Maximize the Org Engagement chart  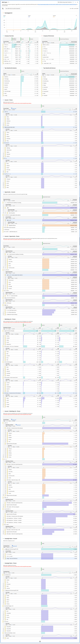[x=76, y=15]
